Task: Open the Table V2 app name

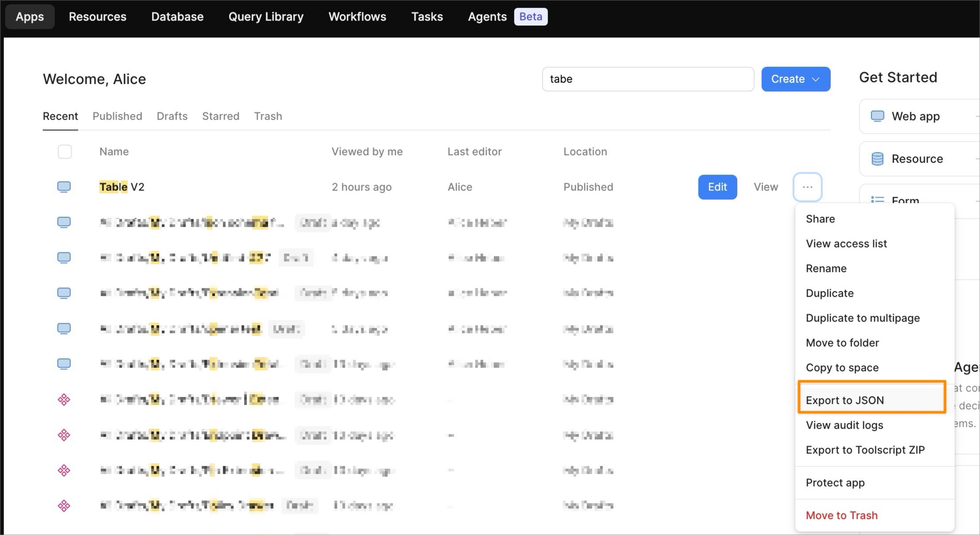Action: (122, 187)
